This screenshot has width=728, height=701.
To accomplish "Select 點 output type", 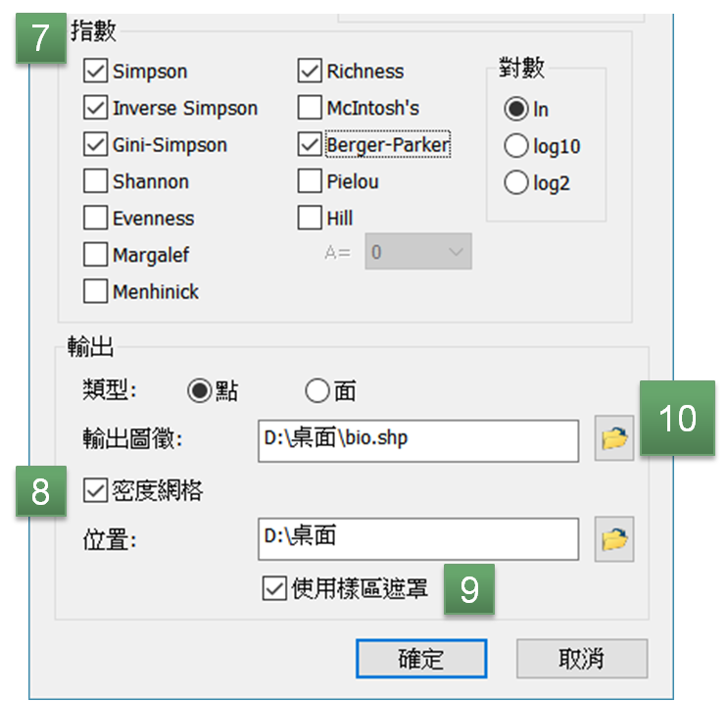I will pos(200,390).
